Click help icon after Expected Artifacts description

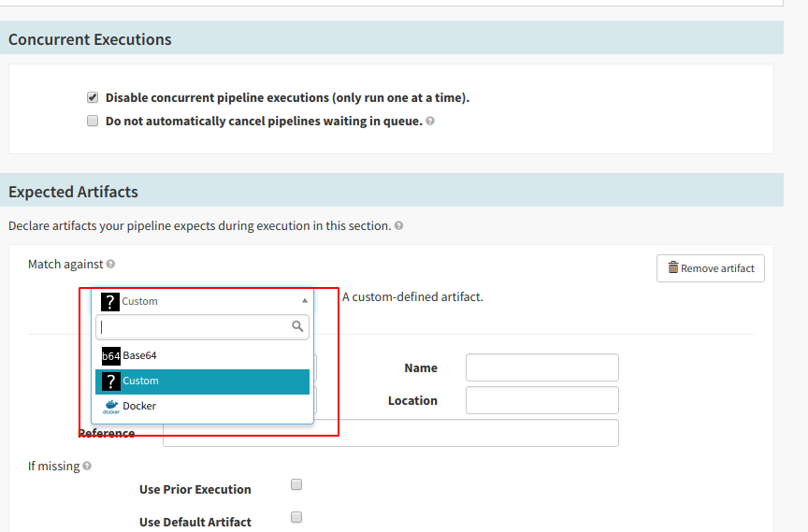click(x=399, y=226)
